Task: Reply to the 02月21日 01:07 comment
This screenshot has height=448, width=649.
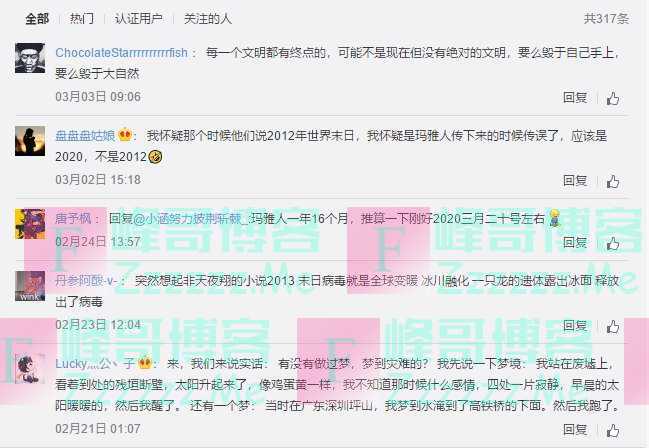Action: pyautogui.click(x=575, y=430)
